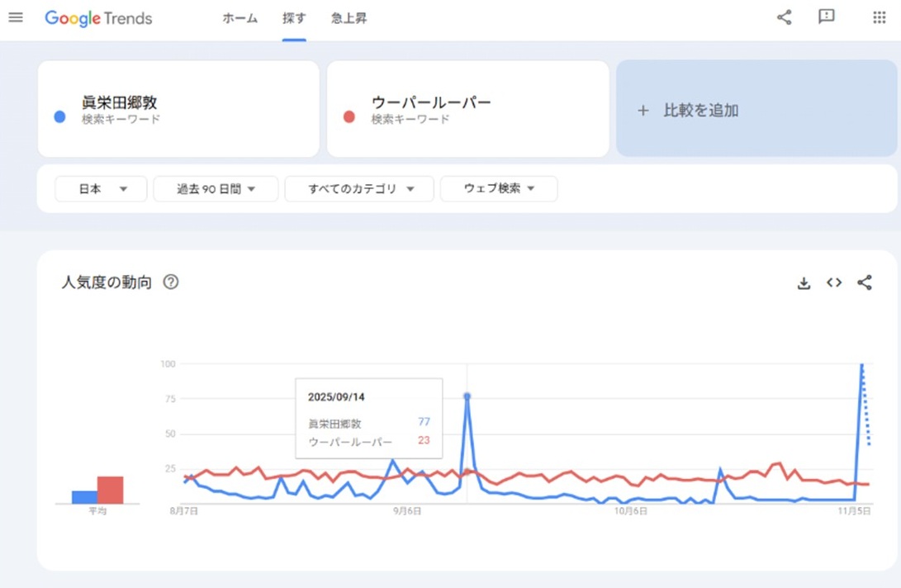The width and height of the screenshot is (901, 588).
Task: Expand the すべてのカテゴリ dropdown
Action: point(359,189)
